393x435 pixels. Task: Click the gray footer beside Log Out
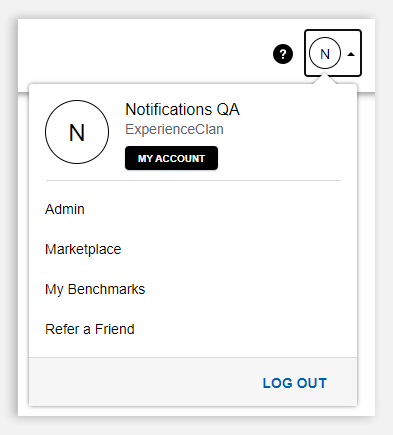pos(143,382)
